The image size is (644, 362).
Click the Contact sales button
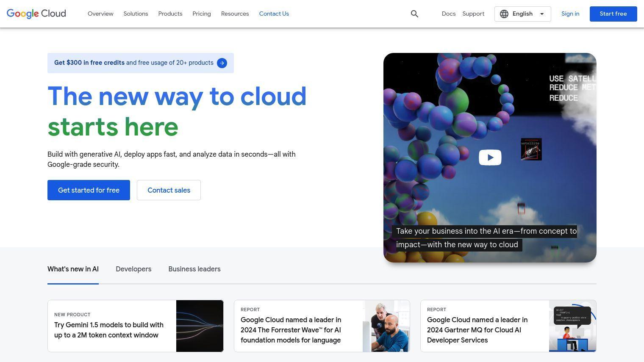pos(169,190)
